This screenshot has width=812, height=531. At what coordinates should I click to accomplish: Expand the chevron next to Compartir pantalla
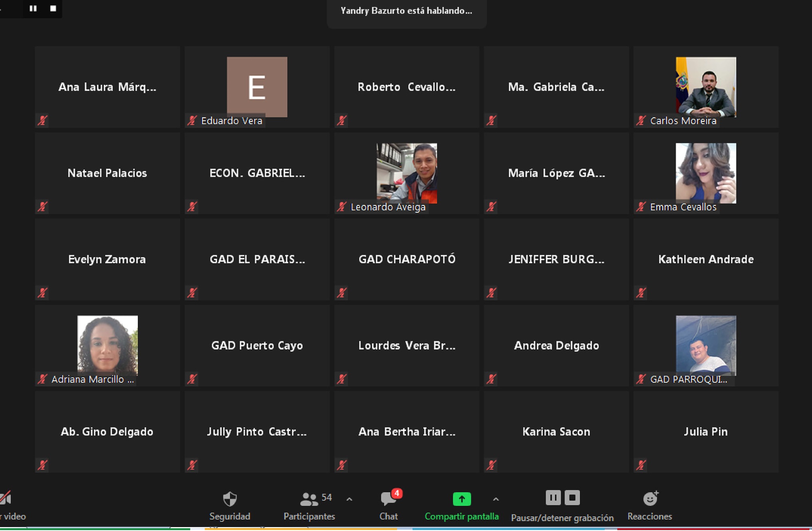coord(496,499)
